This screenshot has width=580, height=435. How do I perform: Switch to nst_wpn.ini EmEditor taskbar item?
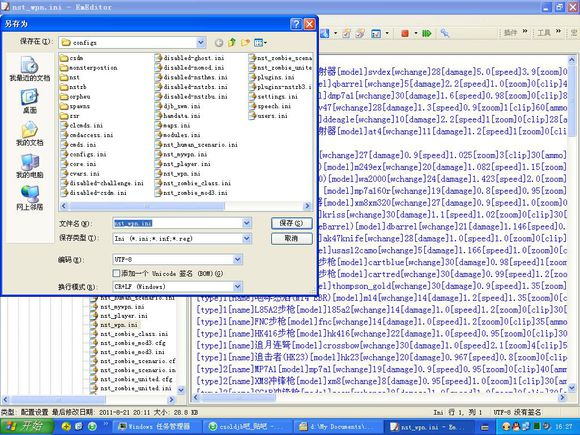coord(429,426)
